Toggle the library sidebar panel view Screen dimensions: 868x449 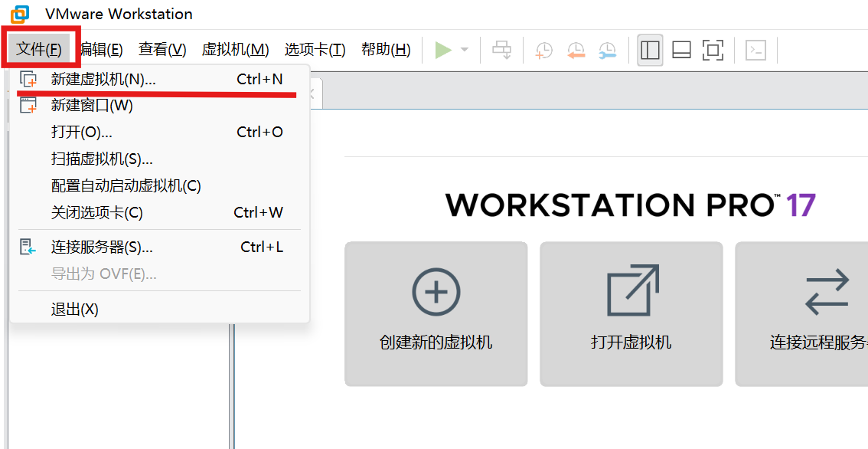650,51
